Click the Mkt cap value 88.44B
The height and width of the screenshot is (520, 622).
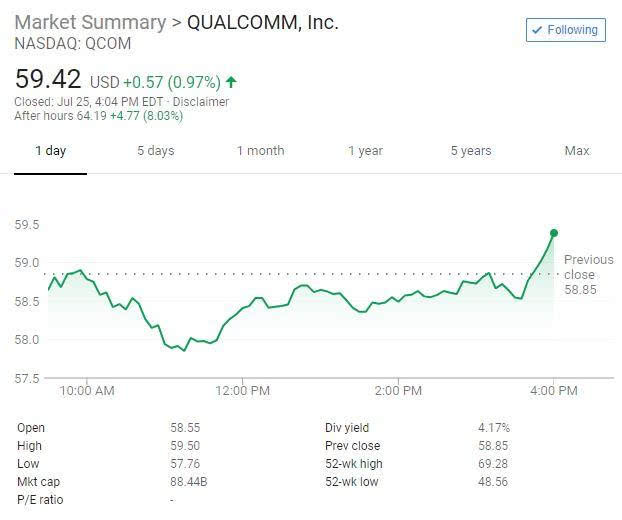[x=189, y=482]
